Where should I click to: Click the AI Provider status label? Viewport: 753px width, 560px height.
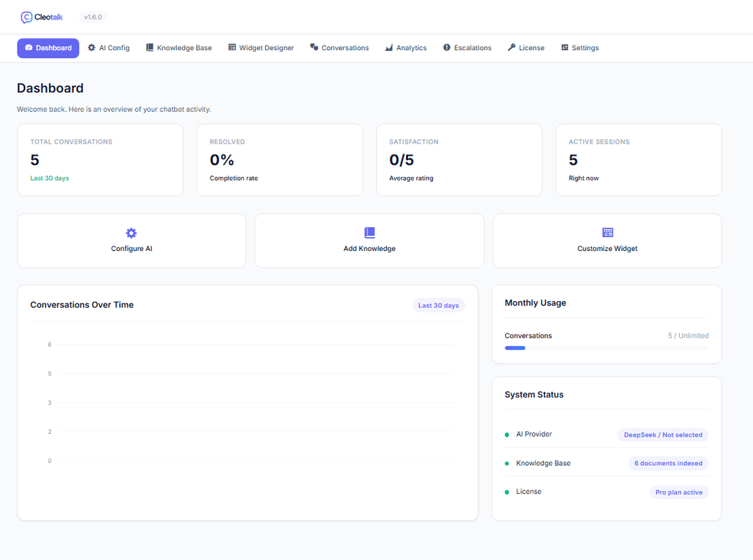[534, 434]
